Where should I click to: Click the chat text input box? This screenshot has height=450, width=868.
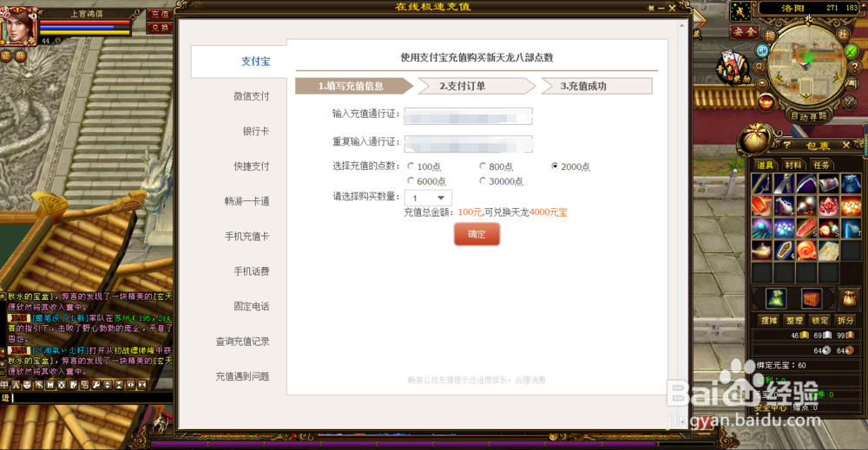[91, 397]
